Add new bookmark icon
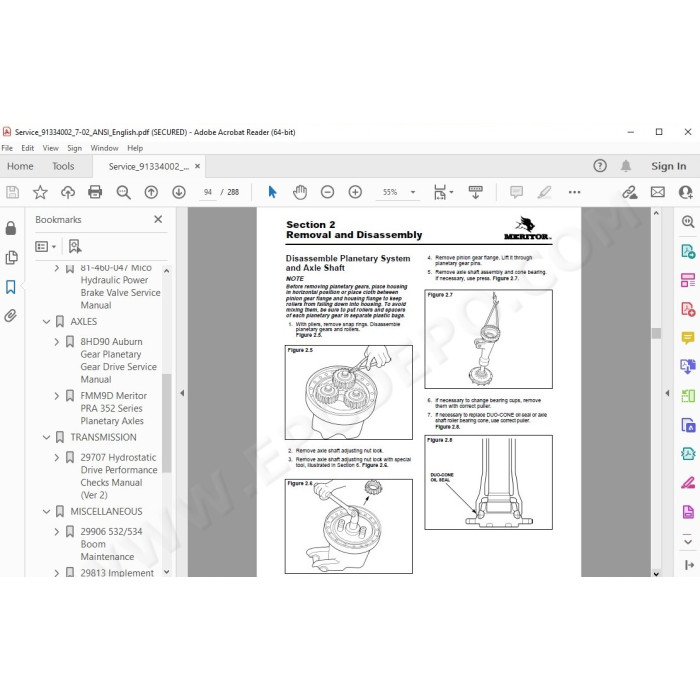The image size is (700, 700). pyautogui.click(x=75, y=246)
